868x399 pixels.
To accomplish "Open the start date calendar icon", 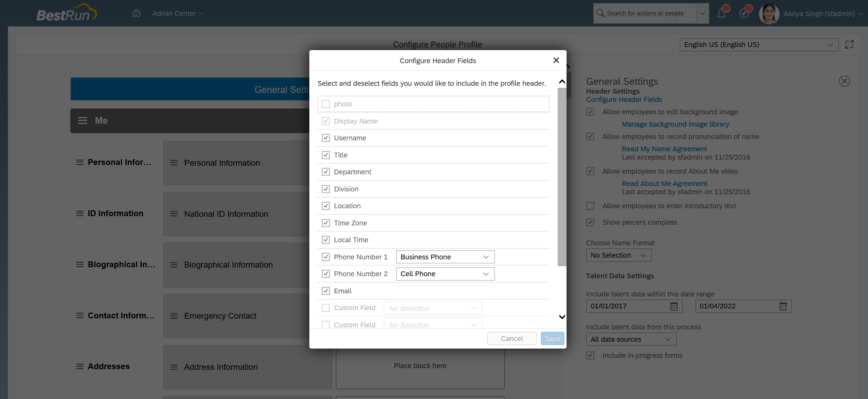I will (674, 306).
